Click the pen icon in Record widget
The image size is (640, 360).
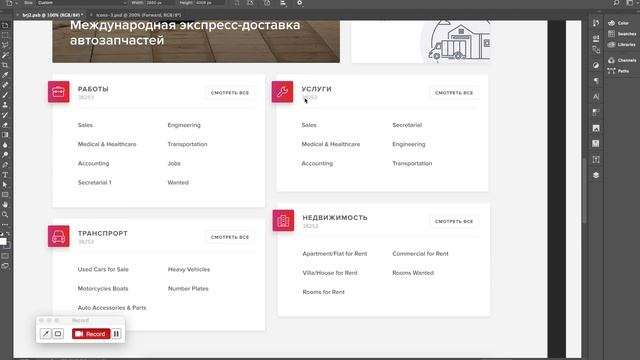[x=45, y=334]
